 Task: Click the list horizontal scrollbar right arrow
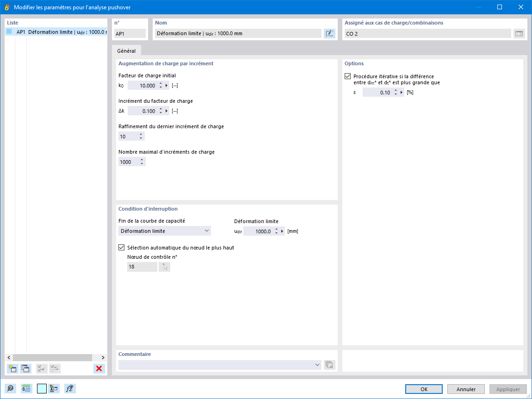(x=103, y=357)
